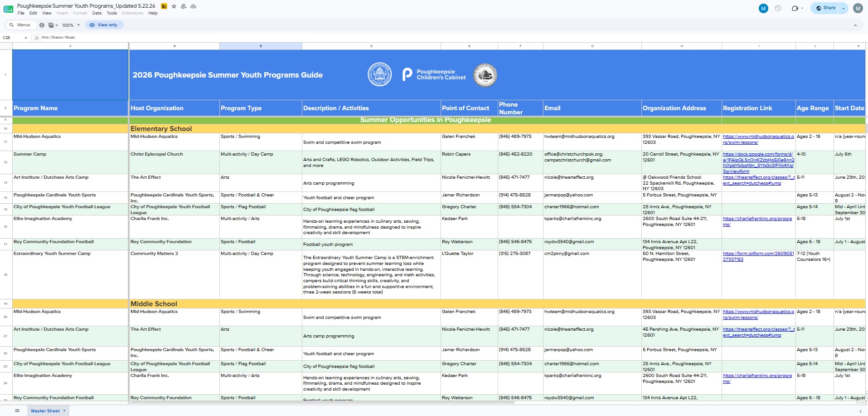This screenshot has height=416, width=868.
Task: Select column D header
Action: click(371, 46)
